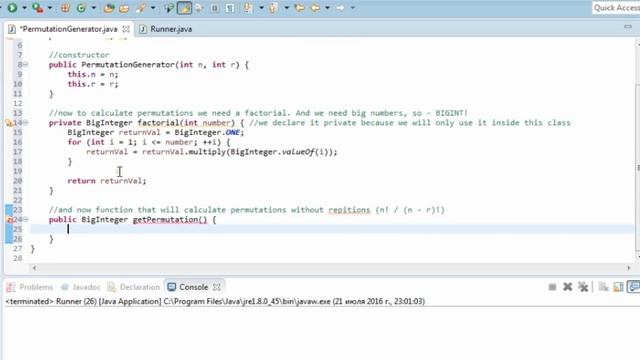The height and width of the screenshot is (360, 640).
Task: Click the console Terminate square button
Action: coord(552,287)
